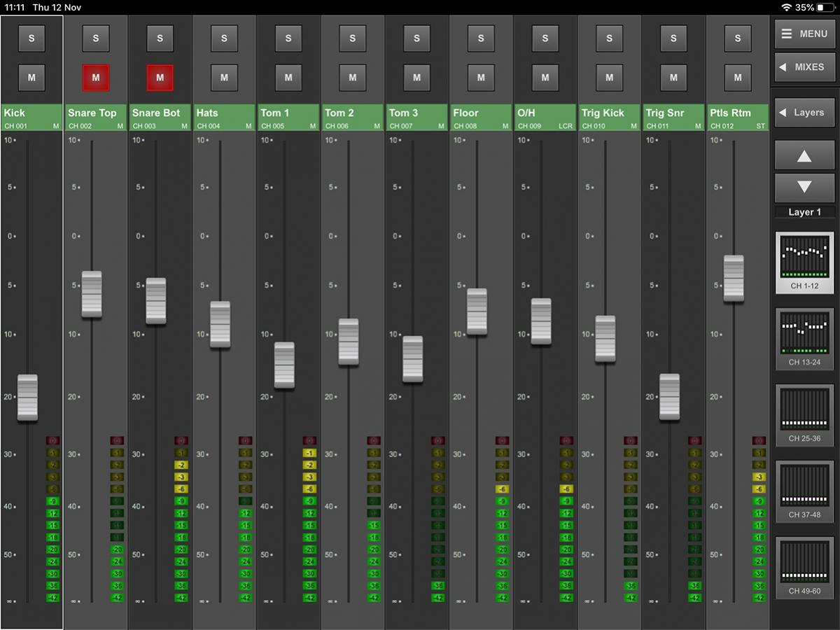Solo the O/H channel
Image resolution: width=840 pixels, height=630 pixels.
545,38
